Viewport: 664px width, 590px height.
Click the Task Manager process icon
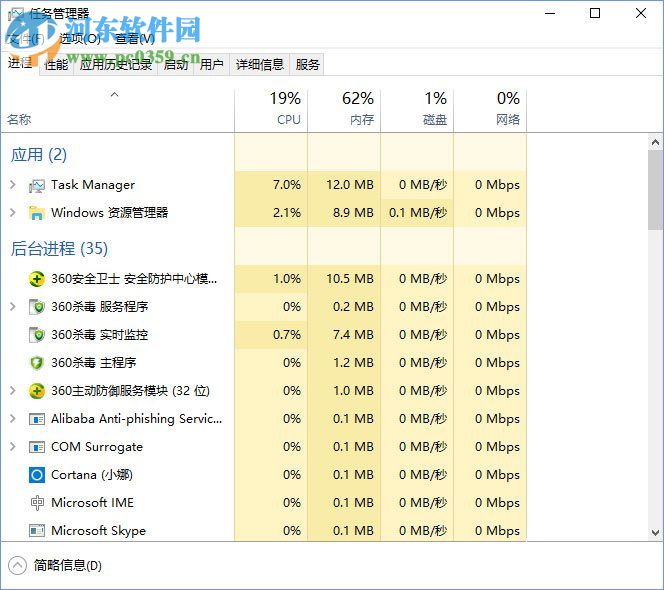tap(37, 186)
